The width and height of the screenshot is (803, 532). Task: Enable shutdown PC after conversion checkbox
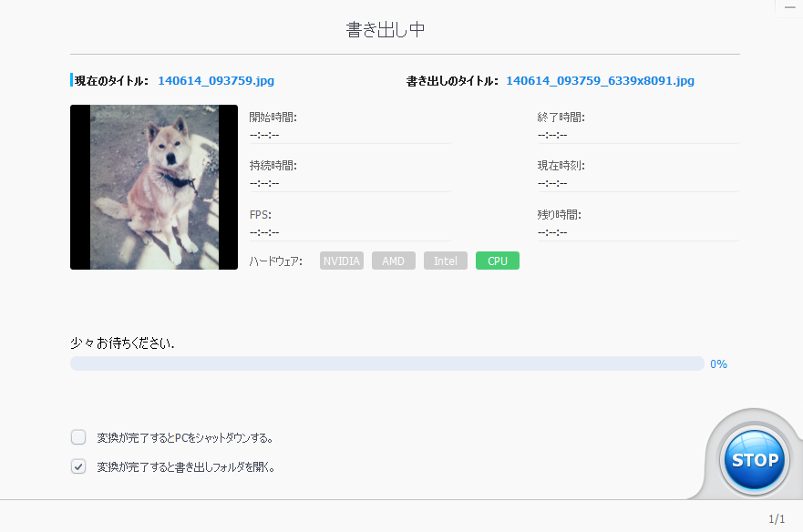pyautogui.click(x=78, y=437)
